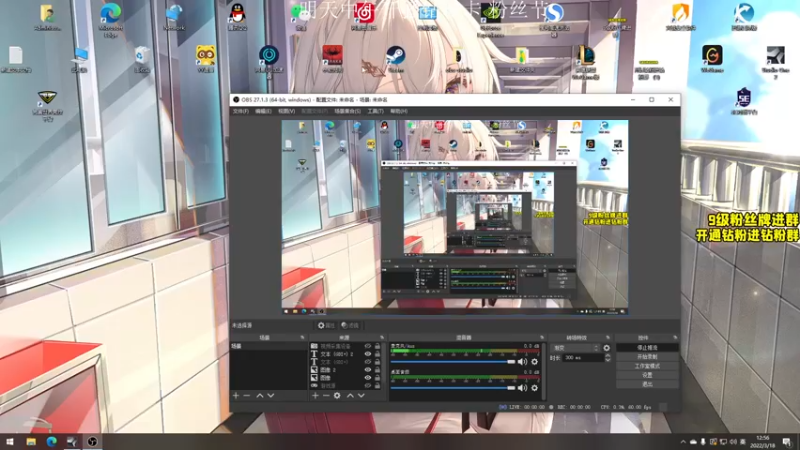
Task: Open the 视图(V) menu
Action: coord(286,111)
